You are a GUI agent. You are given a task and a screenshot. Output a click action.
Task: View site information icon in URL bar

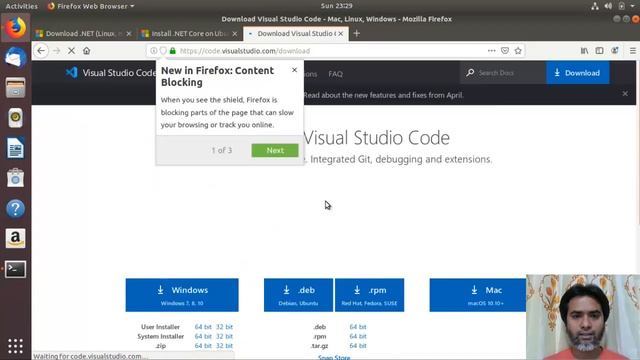click(153, 51)
